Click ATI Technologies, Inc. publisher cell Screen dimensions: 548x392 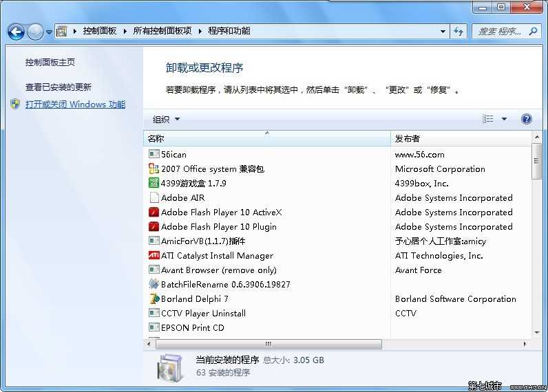point(439,256)
